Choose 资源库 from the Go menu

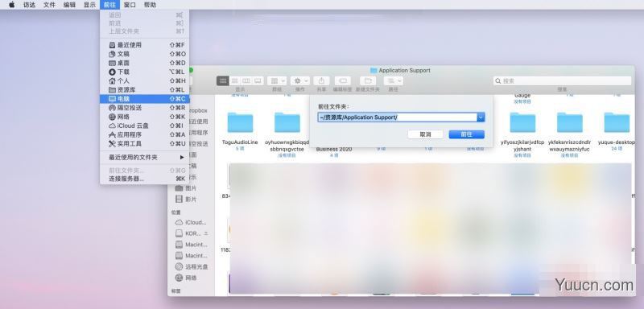tap(145, 90)
